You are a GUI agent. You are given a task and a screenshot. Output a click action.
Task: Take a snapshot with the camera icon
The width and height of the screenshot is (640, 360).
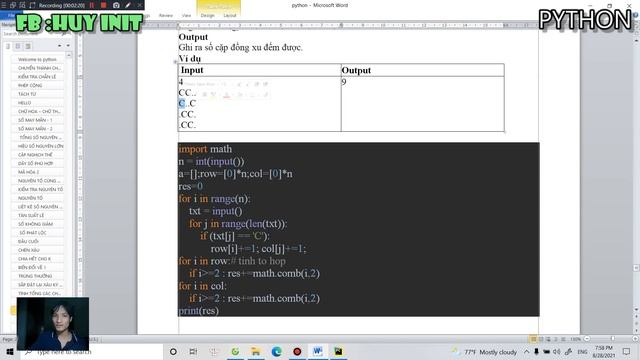click(x=116, y=5)
